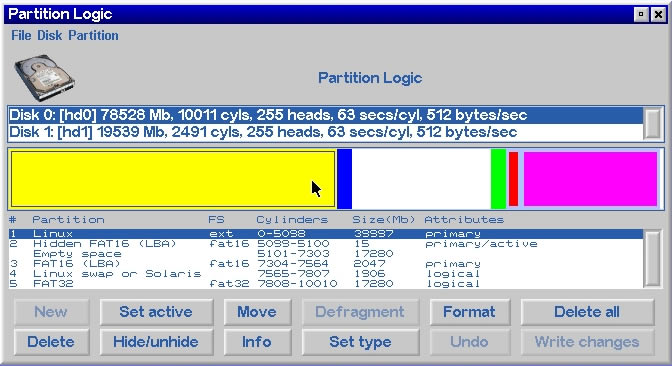
Task: Select the yellow Linux partition block
Action: coord(173,179)
